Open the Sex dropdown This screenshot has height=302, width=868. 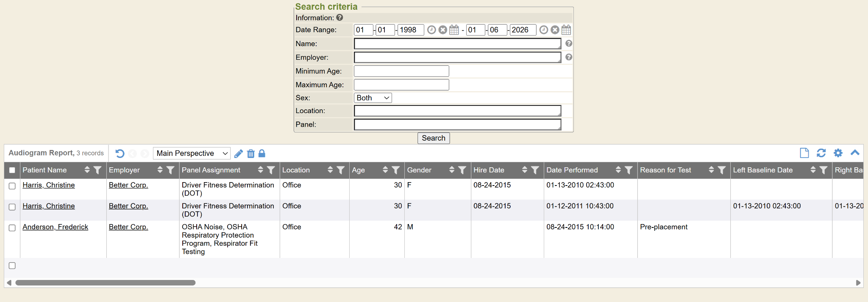[373, 98]
